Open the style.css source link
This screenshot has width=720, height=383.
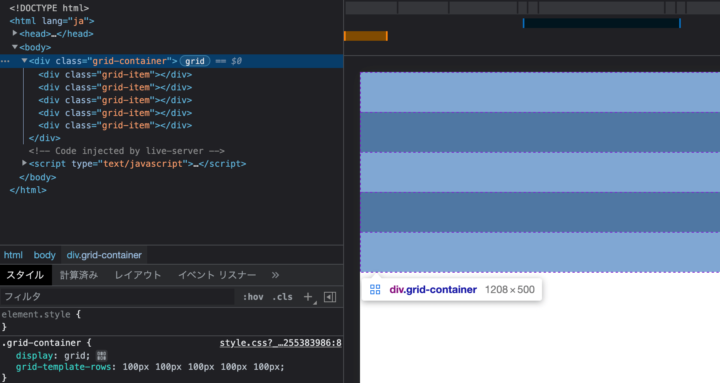pos(281,343)
